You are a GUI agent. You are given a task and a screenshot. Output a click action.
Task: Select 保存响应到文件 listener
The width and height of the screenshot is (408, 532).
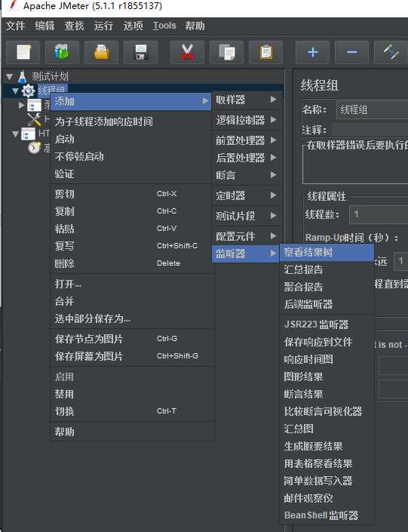[x=327, y=342]
